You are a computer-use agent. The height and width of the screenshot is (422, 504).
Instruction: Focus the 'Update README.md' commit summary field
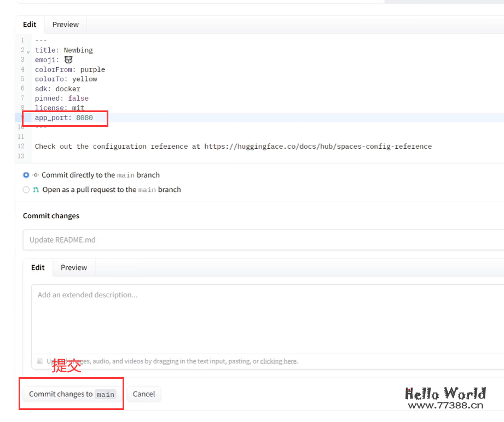(263, 240)
